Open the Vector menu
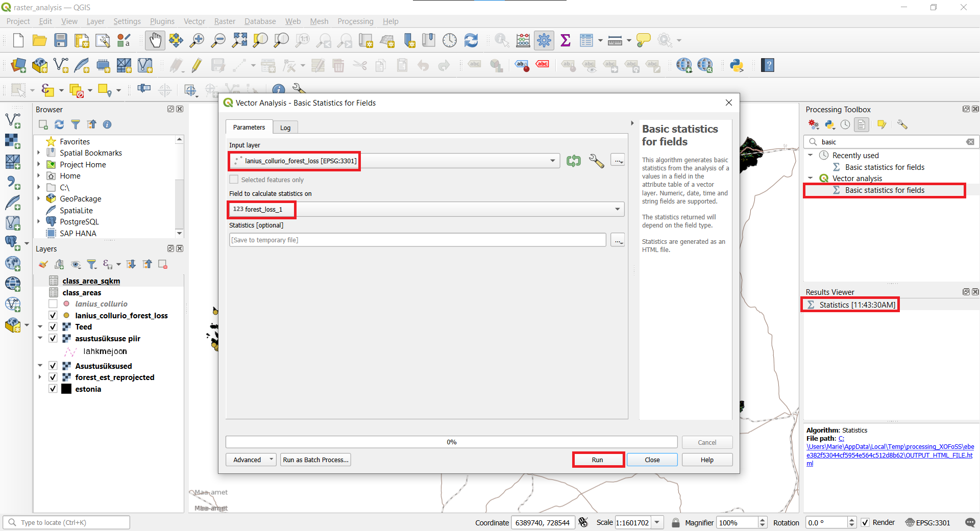The width and height of the screenshot is (980, 531). pos(194,21)
